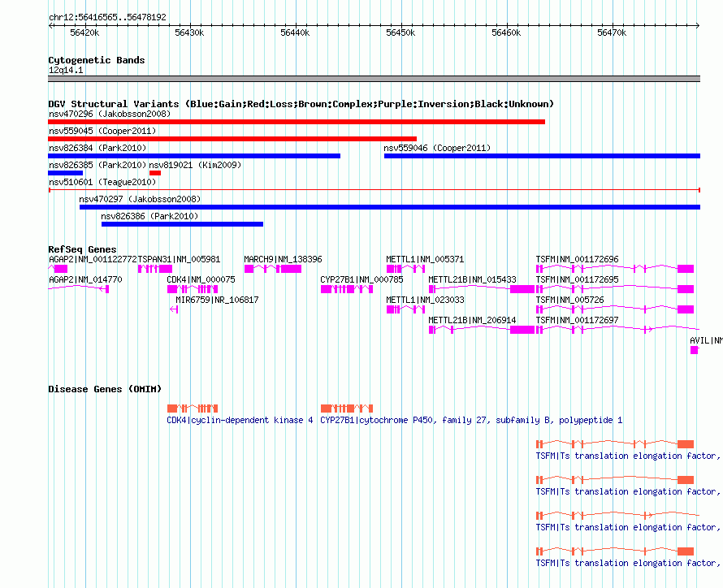
Task: Click the nsv510601 (Teague2010) label
Action: [x=102, y=182]
